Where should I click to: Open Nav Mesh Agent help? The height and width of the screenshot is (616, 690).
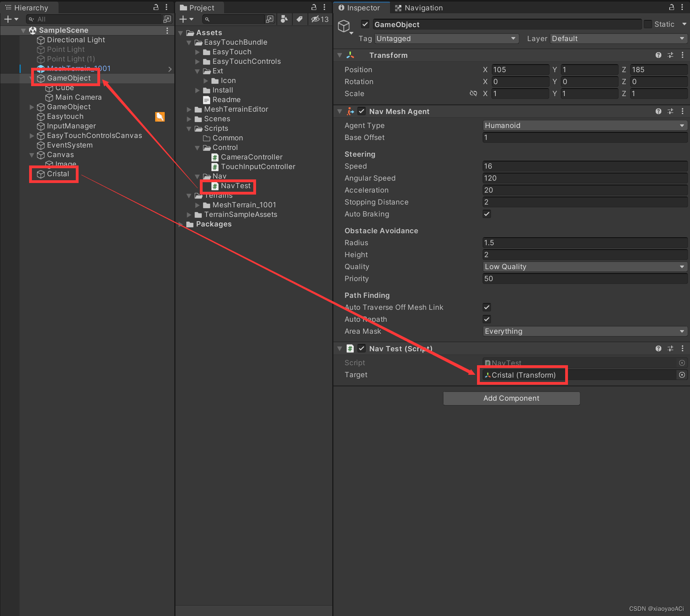[x=658, y=111]
